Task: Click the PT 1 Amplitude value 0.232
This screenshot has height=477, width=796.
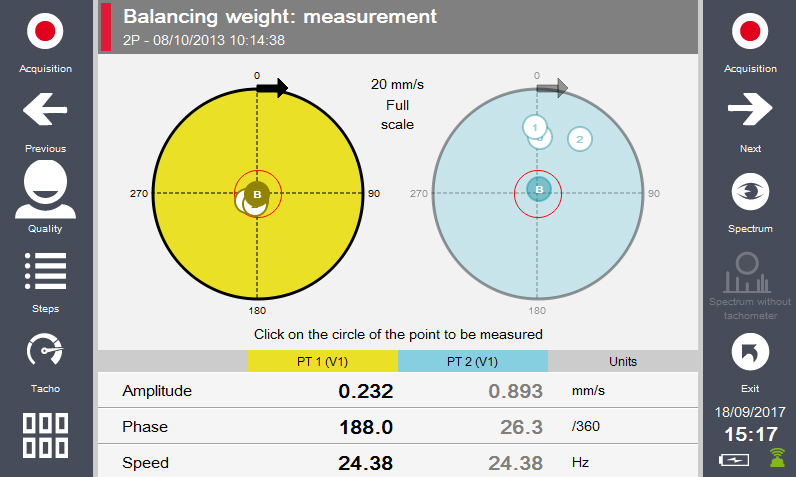Action: (x=365, y=391)
